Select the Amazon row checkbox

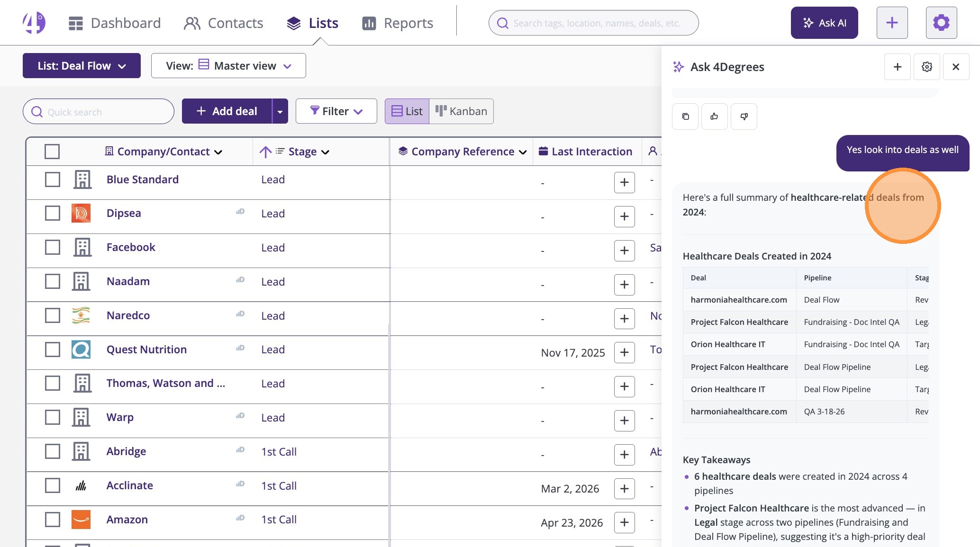point(53,520)
